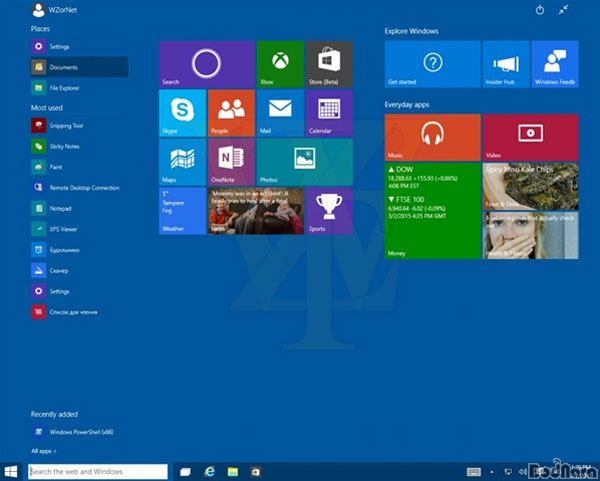
Task: Open the Сканер app
Action: [x=79, y=271]
